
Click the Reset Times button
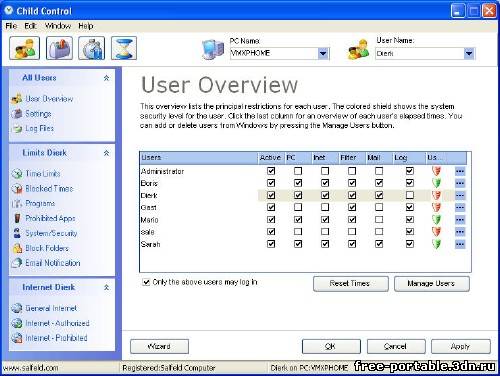click(351, 284)
